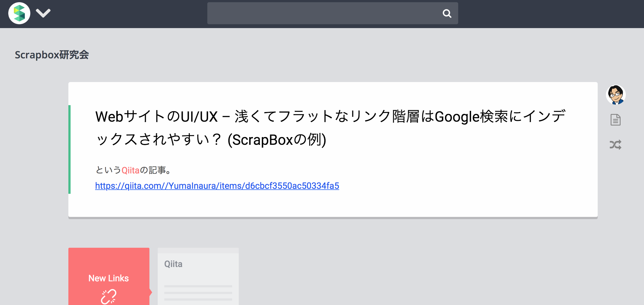Click the user avatar thumbnail on the right
The width and height of the screenshot is (644, 305).
click(615, 94)
